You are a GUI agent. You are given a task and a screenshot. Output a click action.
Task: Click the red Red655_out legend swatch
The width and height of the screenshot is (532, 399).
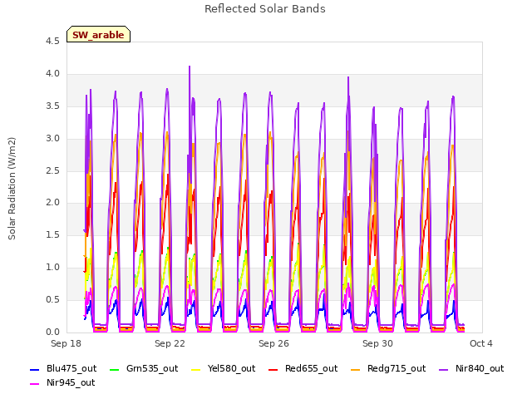[273, 369]
